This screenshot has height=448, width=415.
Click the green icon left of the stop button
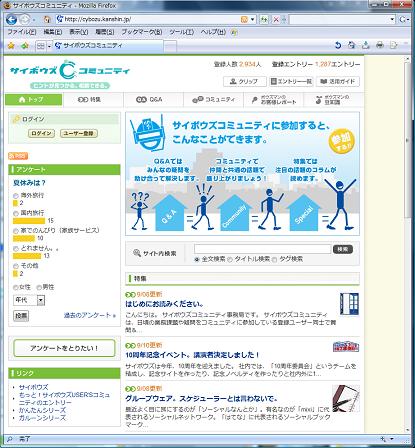click(x=264, y=20)
